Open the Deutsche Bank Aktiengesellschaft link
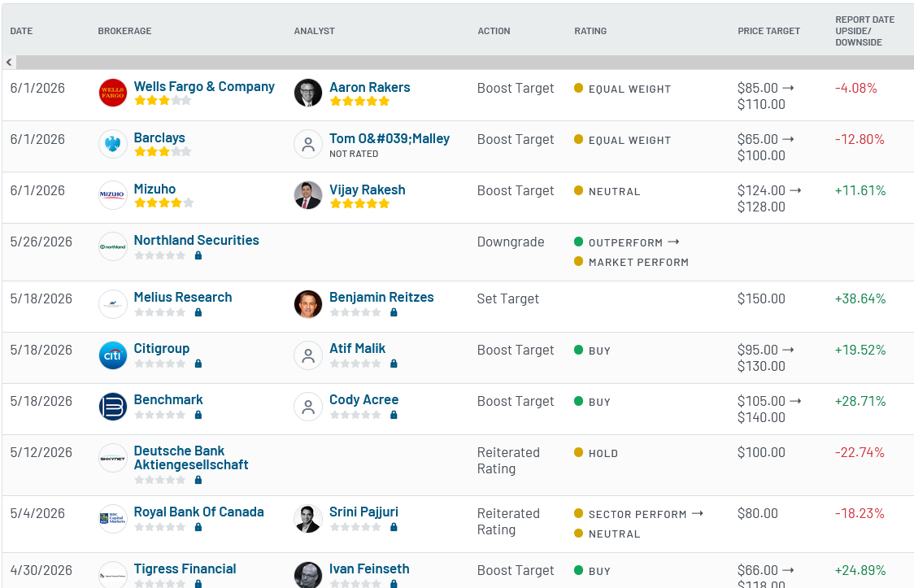Image resolution: width=914 pixels, height=588 pixels. tap(191, 458)
